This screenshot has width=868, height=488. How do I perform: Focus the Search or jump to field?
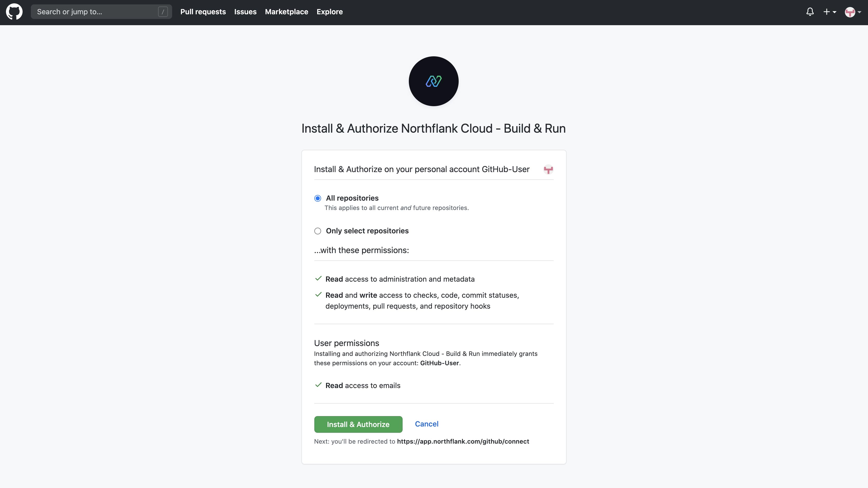[x=101, y=12]
